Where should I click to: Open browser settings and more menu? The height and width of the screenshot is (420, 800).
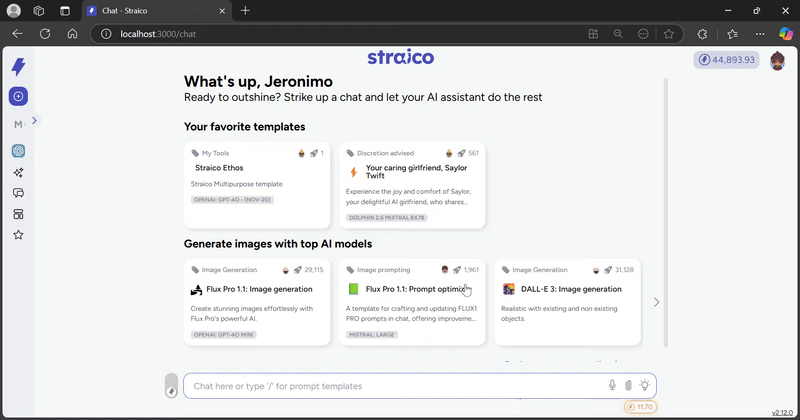tap(760, 34)
